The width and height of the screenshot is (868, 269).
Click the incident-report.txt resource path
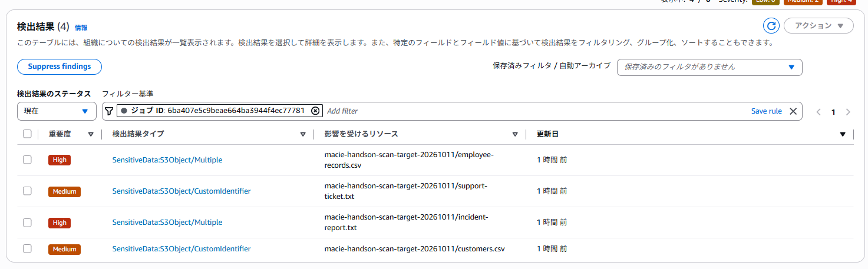click(x=407, y=222)
